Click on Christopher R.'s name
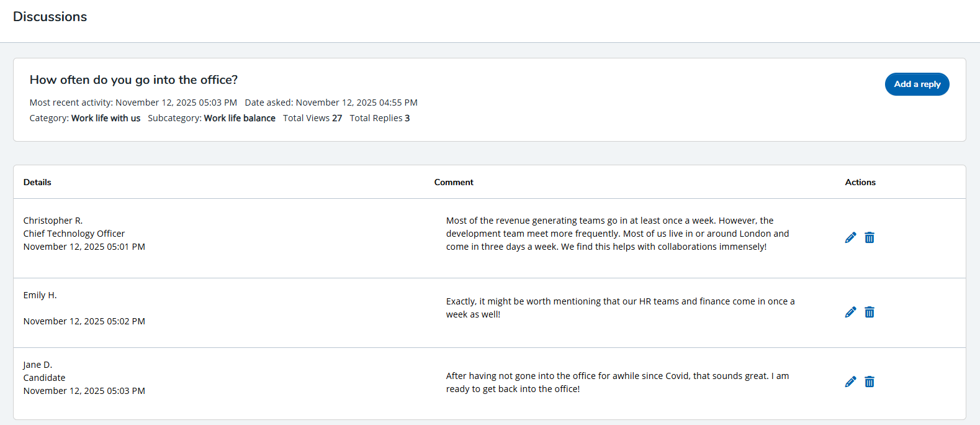Screen dimensions: 980x425 (53, 221)
